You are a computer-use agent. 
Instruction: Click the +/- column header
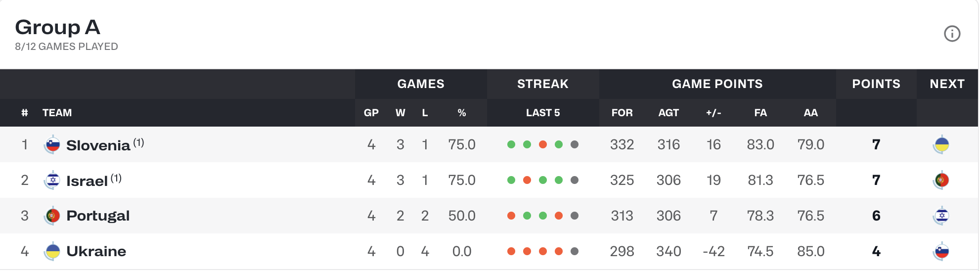[713, 113]
